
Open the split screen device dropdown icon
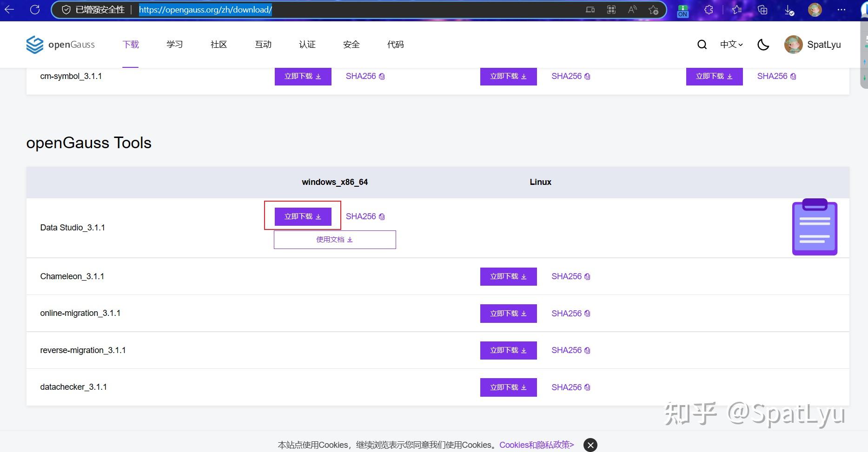click(590, 9)
